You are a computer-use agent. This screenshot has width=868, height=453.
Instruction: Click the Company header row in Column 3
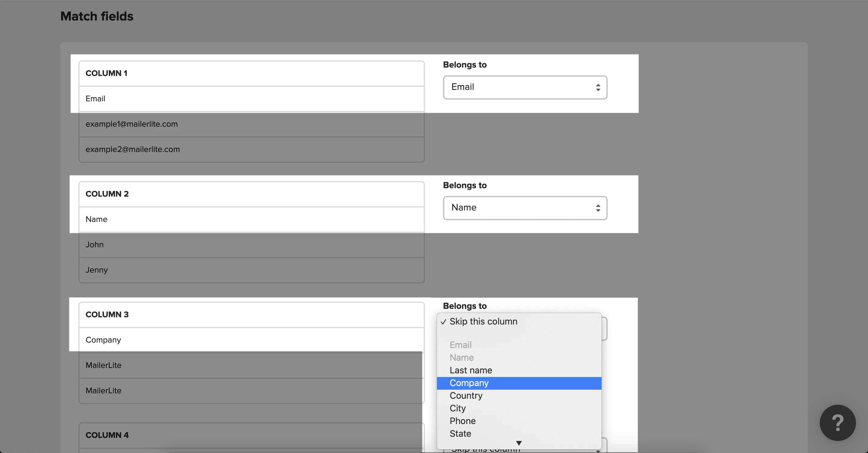click(x=251, y=340)
